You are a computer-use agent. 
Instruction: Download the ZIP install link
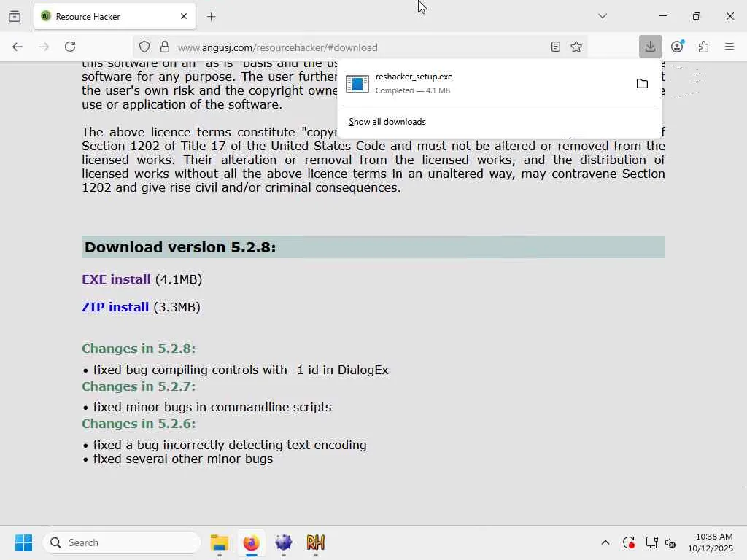click(115, 307)
